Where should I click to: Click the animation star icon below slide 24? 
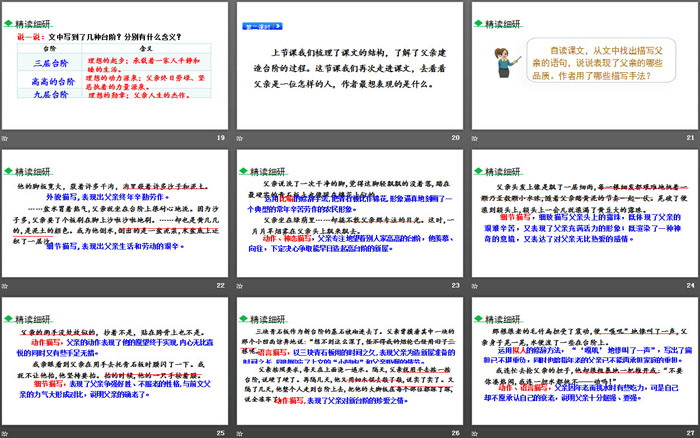(474, 285)
